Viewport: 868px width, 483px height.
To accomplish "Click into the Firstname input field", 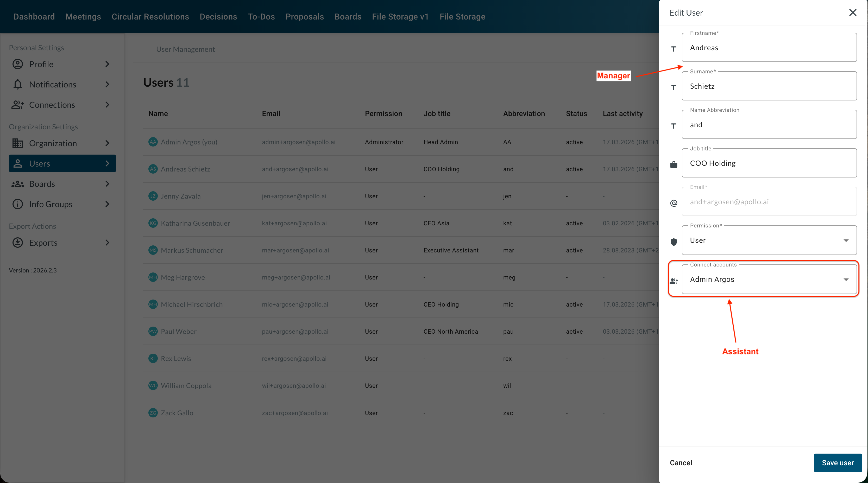I will (x=769, y=48).
